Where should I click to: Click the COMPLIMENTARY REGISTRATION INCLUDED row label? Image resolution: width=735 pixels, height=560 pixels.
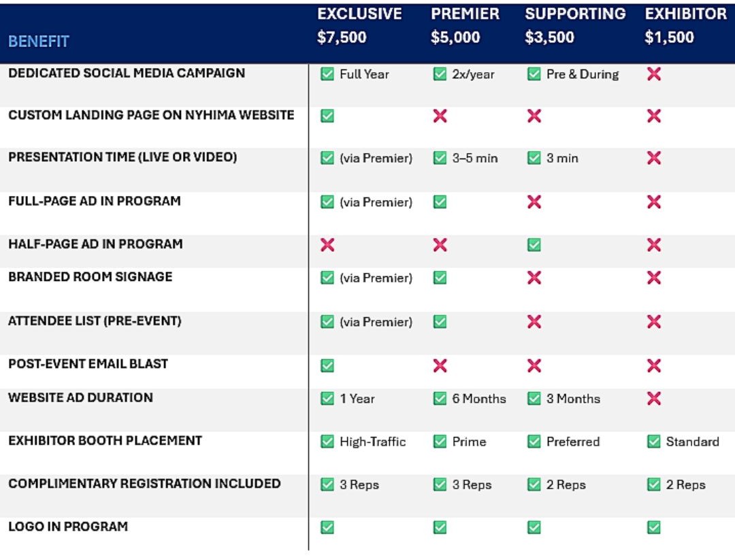144,484
